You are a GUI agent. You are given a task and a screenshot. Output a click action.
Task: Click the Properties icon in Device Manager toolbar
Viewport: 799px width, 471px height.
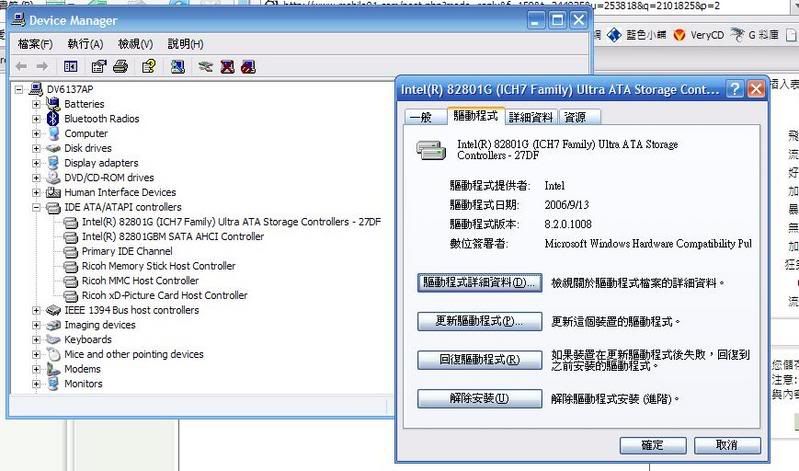[x=98, y=67]
